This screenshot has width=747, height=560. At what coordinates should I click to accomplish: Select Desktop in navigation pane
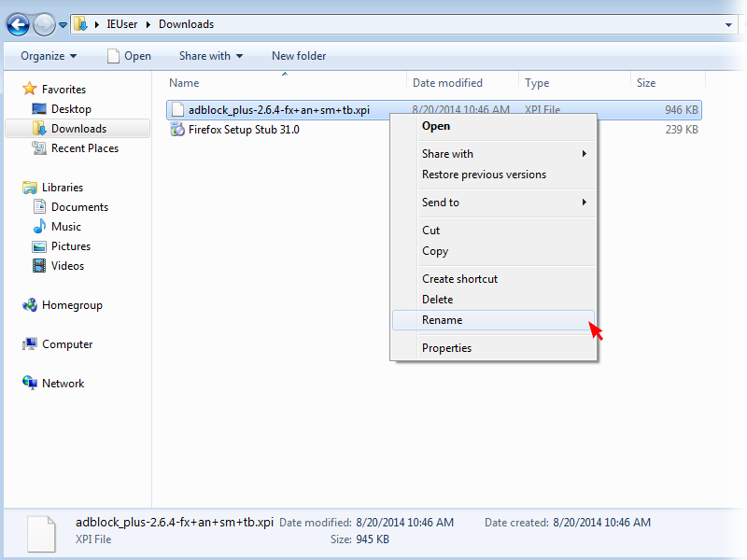pos(71,109)
